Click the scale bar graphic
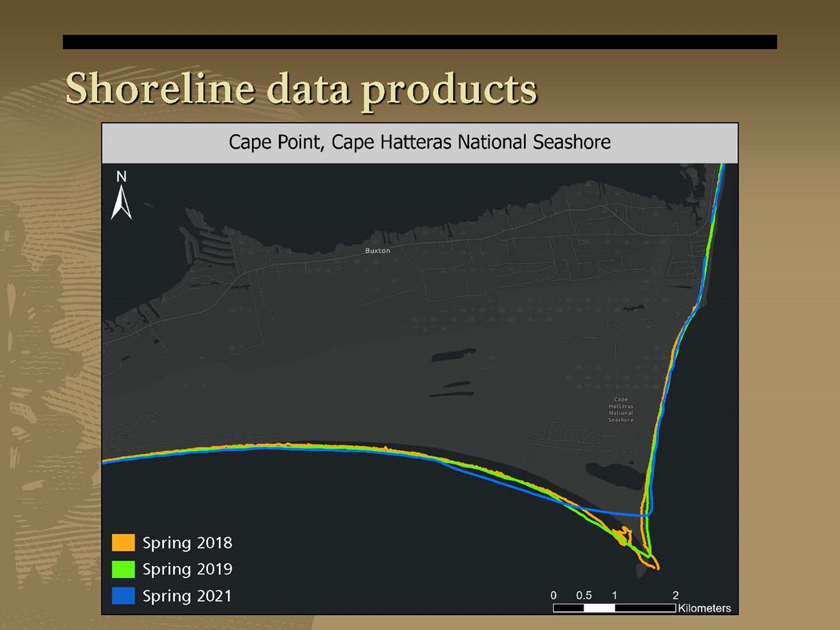The width and height of the screenshot is (840, 630). pyautogui.click(x=614, y=608)
